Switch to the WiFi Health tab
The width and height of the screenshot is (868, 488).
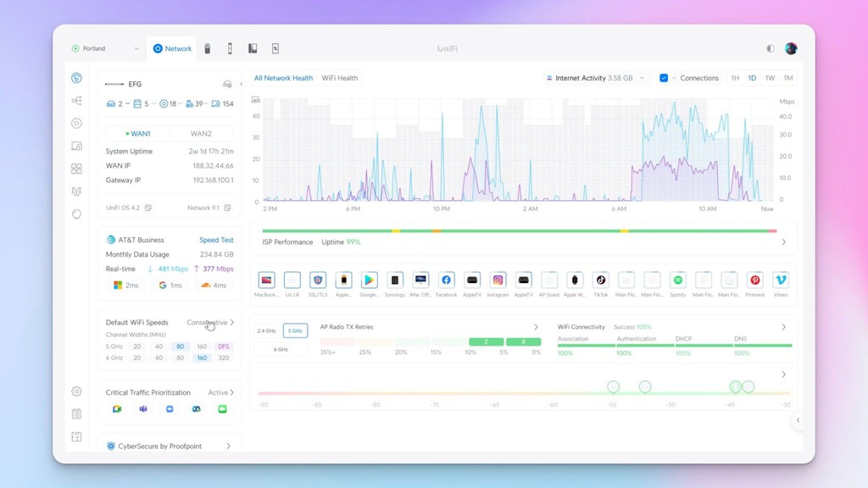[x=339, y=77]
